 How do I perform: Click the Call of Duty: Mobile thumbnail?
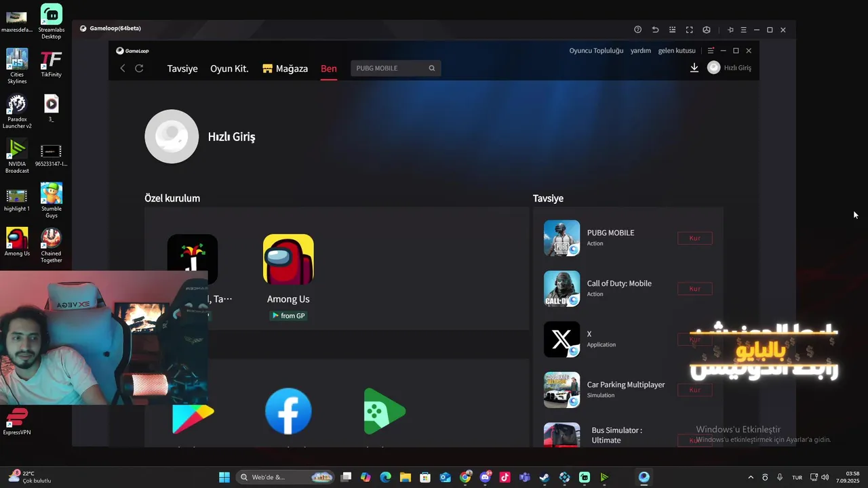pos(561,289)
